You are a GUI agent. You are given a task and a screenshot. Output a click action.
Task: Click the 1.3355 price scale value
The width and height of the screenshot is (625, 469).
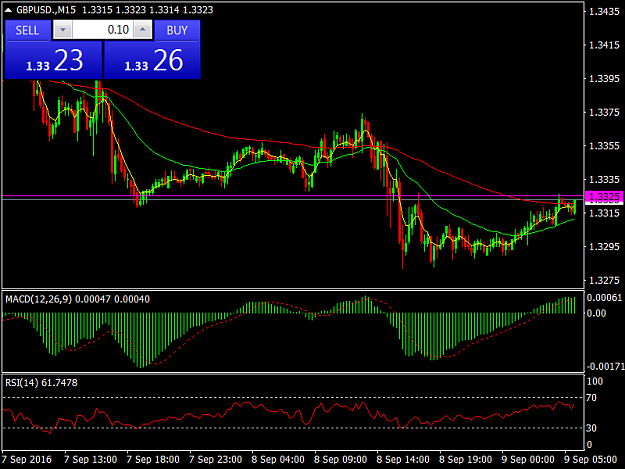point(604,146)
